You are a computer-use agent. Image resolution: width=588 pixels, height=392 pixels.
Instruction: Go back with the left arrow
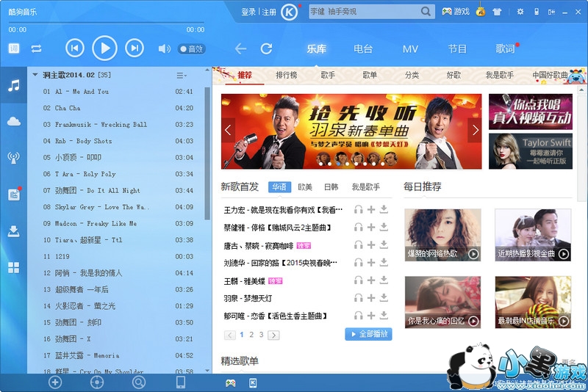coord(240,48)
